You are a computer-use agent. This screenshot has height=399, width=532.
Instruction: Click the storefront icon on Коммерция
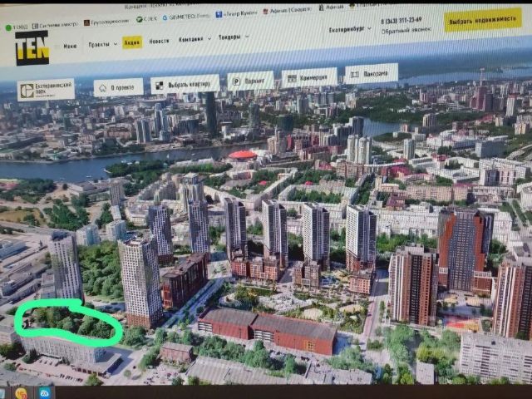pos(292,78)
